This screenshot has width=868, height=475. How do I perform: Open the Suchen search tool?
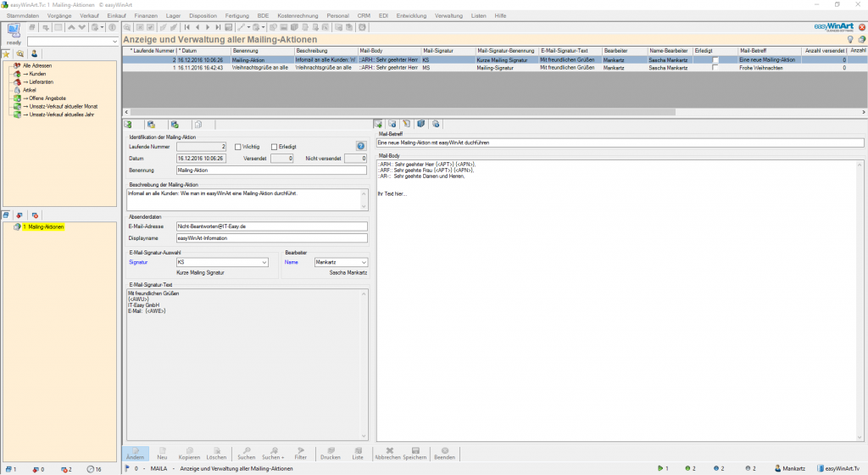[x=246, y=452]
